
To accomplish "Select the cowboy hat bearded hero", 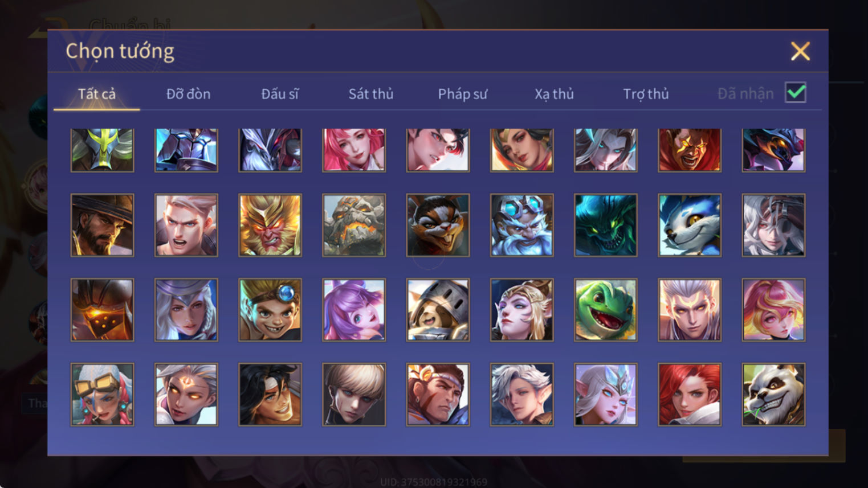I will (x=103, y=225).
